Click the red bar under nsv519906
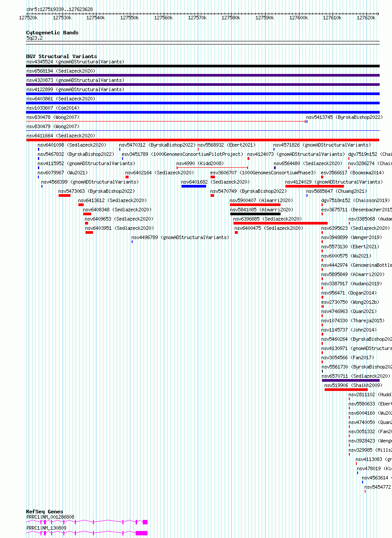The width and height of the screenshot is (392, 538). coord(346,390)
